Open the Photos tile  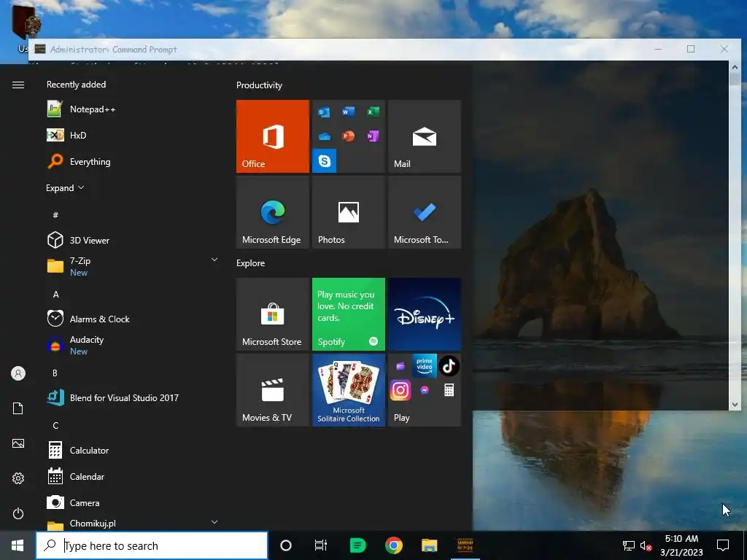348,212
